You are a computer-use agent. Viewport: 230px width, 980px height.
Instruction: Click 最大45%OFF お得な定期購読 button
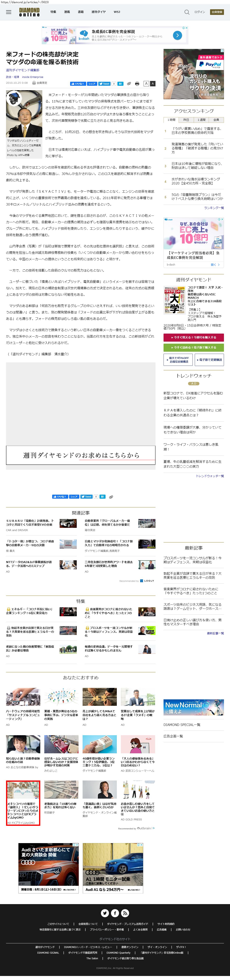178,360
